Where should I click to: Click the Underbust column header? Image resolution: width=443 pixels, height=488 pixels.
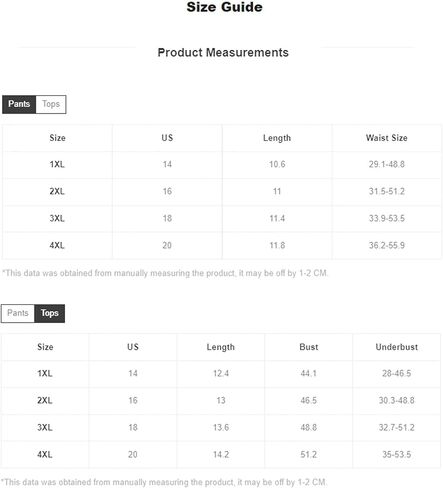click(x=397, y=347)
